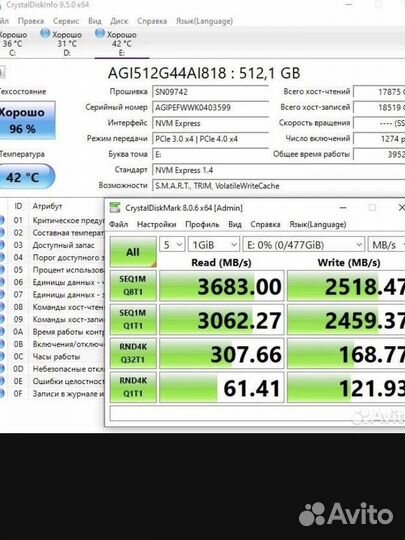
Task: Click write result 168.77
Action: (x=346, y=353)
